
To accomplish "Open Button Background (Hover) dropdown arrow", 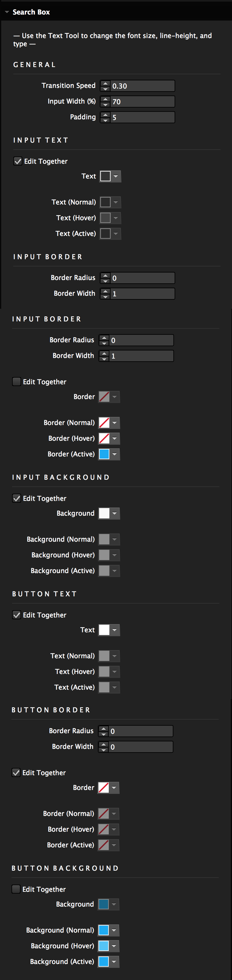I will [114, 946].
